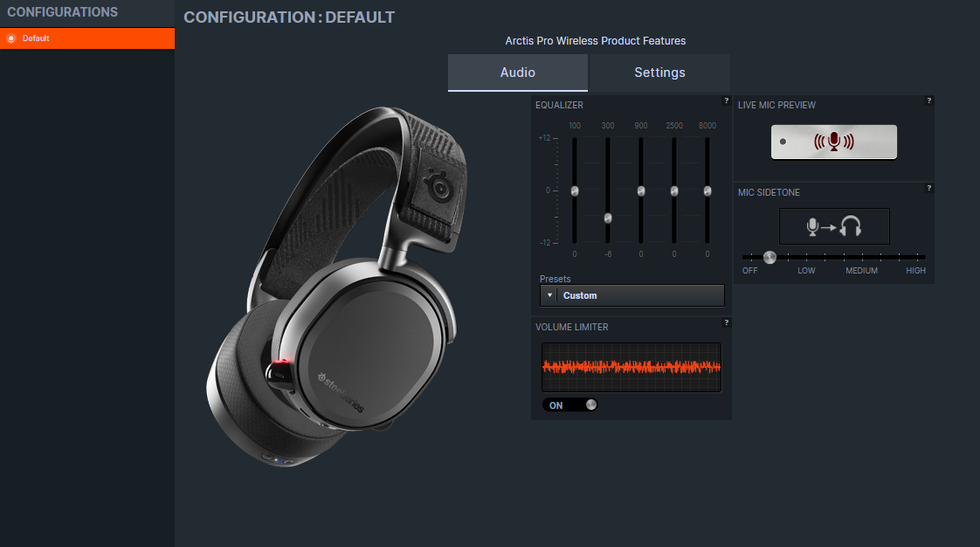Click the Mic Sidetone level slider knob
Image resolution: width=980 pixels, height=547 pixels.
point(770,257)
